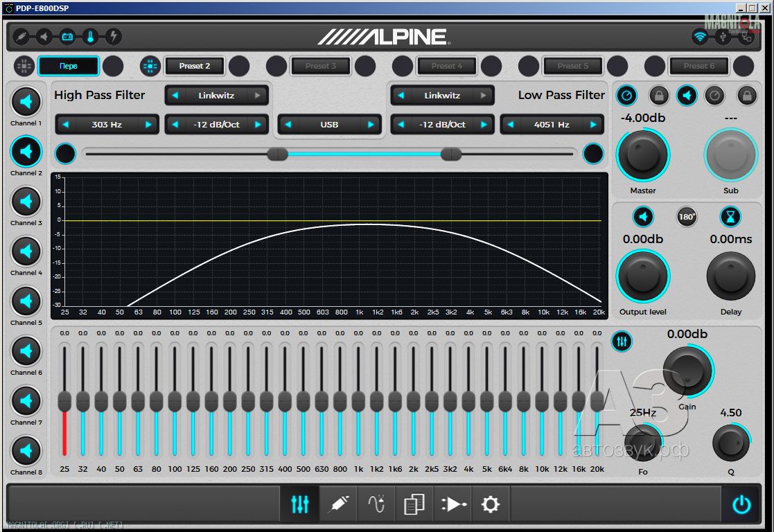Select Channel 2 speaker icon
Image resolution: width=774 pixels, height=532 pixels.
(x=26, y=152)
